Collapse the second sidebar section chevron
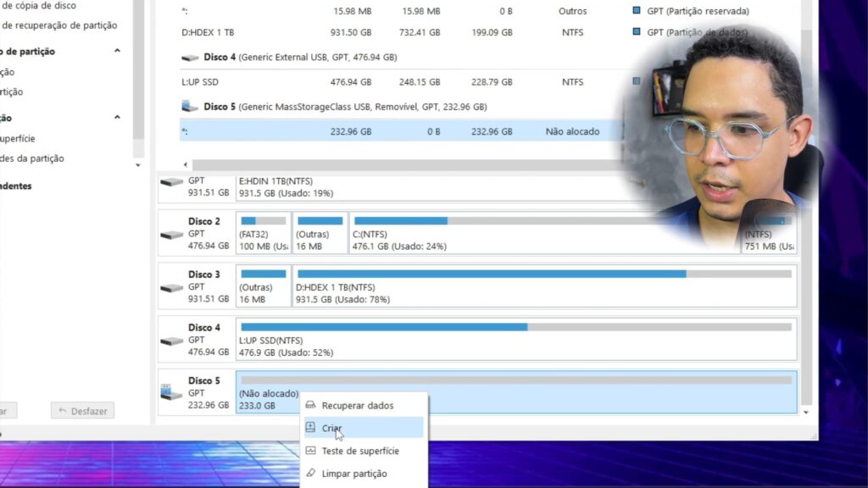The width and height of the screenshot is (868, 488). pyautogui.click(x=117, y=117)
